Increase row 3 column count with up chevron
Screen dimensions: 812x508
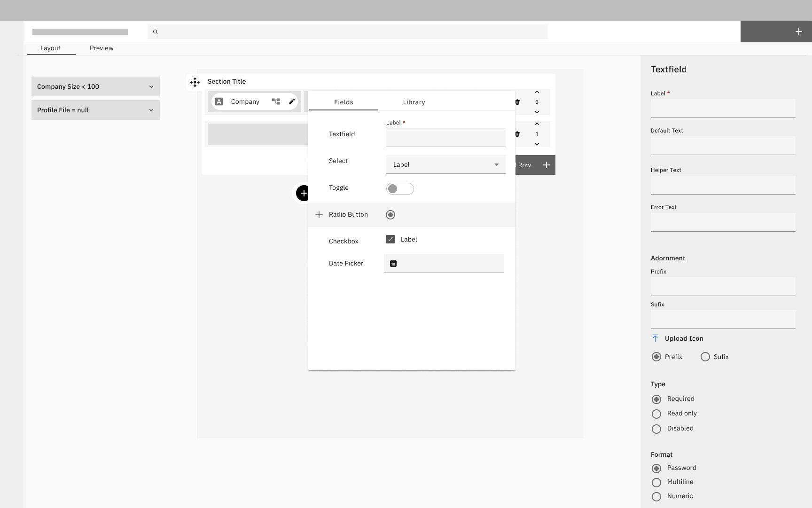[537, 92]
